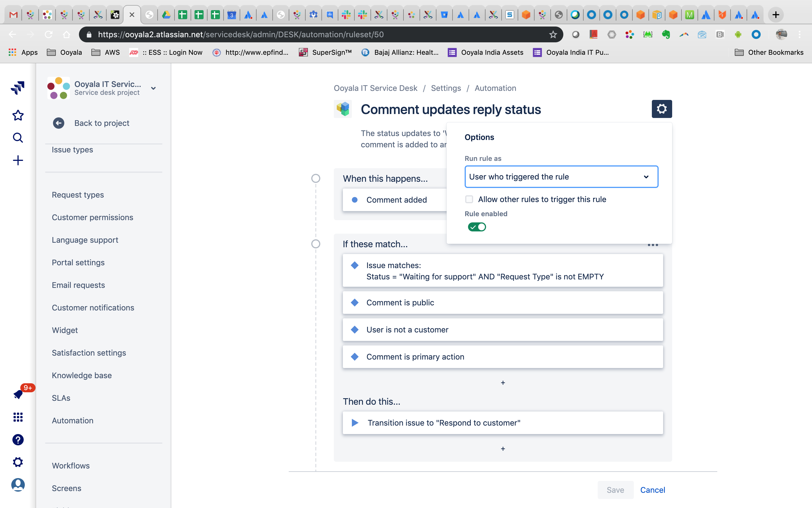Select the Comment added trigger card
Viewport: 812px width, 508px height.
(395, 200)
